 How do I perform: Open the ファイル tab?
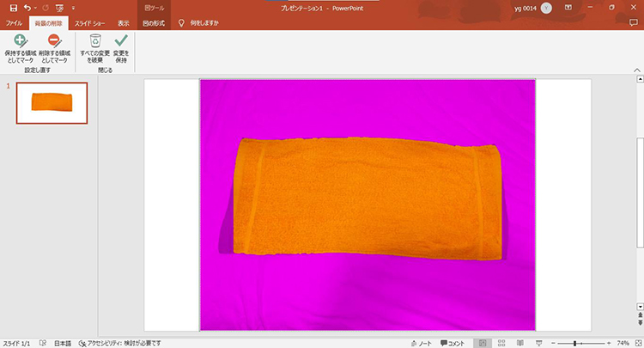coord(14,23)
